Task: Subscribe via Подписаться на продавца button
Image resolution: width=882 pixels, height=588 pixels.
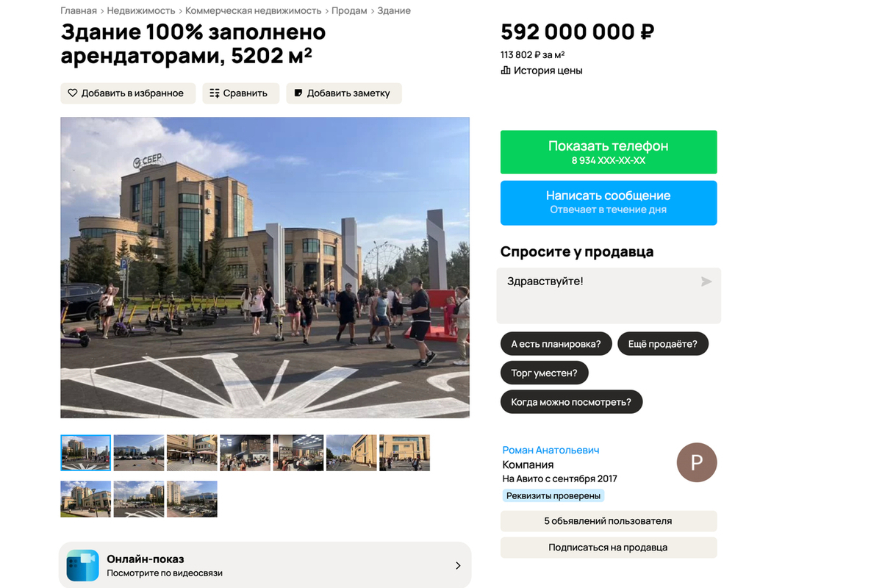Action: [x=609, y=548]
